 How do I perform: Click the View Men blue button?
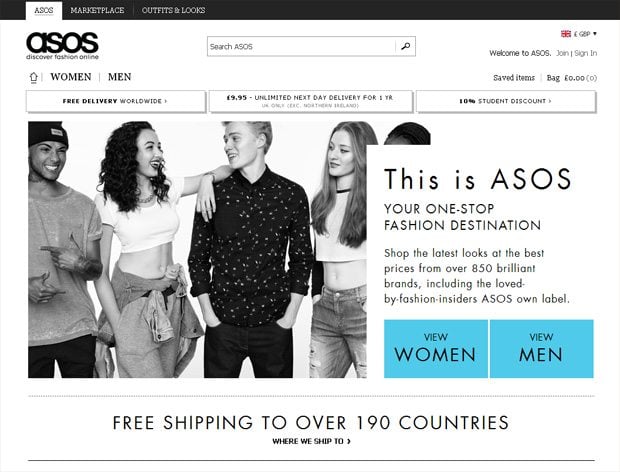click(541, 349)
